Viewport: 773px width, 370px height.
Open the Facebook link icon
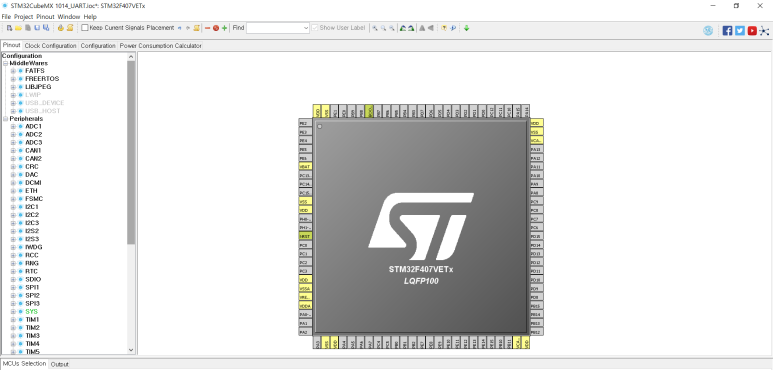point(727,31)
